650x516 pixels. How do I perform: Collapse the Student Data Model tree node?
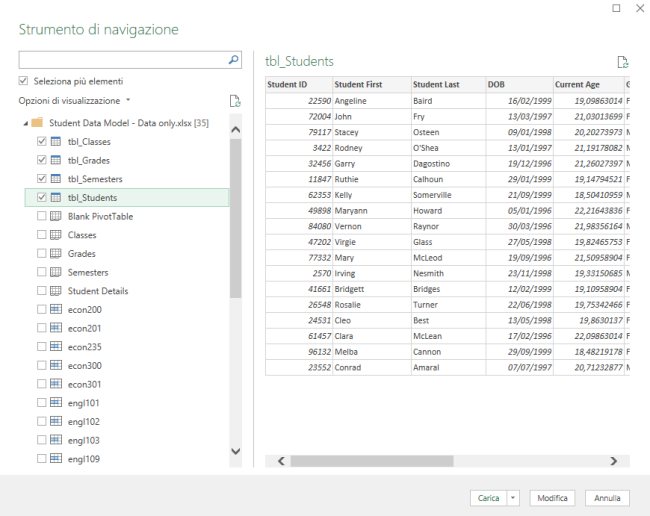coord(24,123)
